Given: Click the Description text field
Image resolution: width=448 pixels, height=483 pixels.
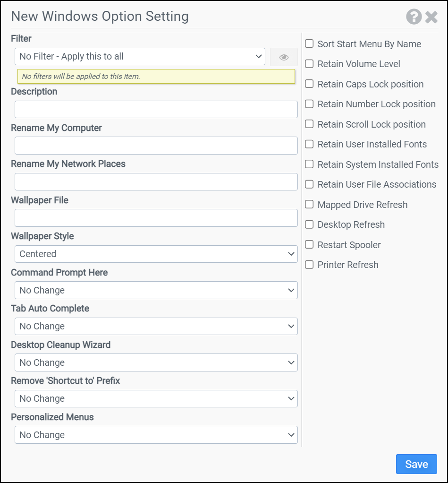Looking at the screenshot, I should coord(156,109).
